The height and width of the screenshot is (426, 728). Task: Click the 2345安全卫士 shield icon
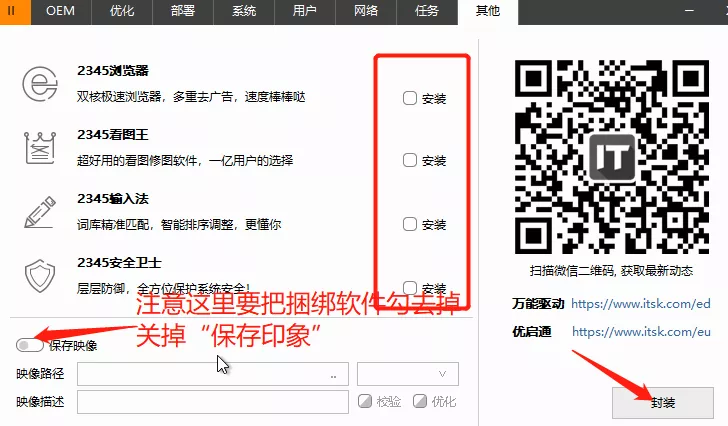42,274
